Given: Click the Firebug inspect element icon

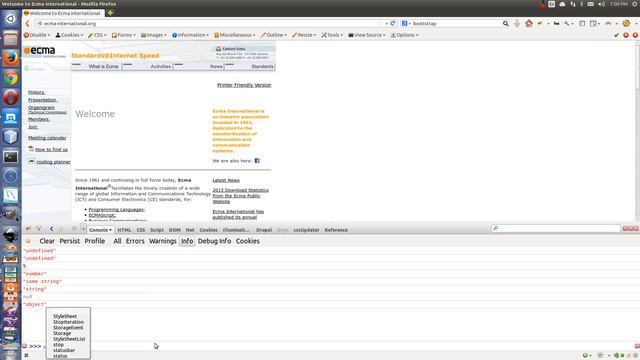Looking at the screenshot, I should pos(38,229).
